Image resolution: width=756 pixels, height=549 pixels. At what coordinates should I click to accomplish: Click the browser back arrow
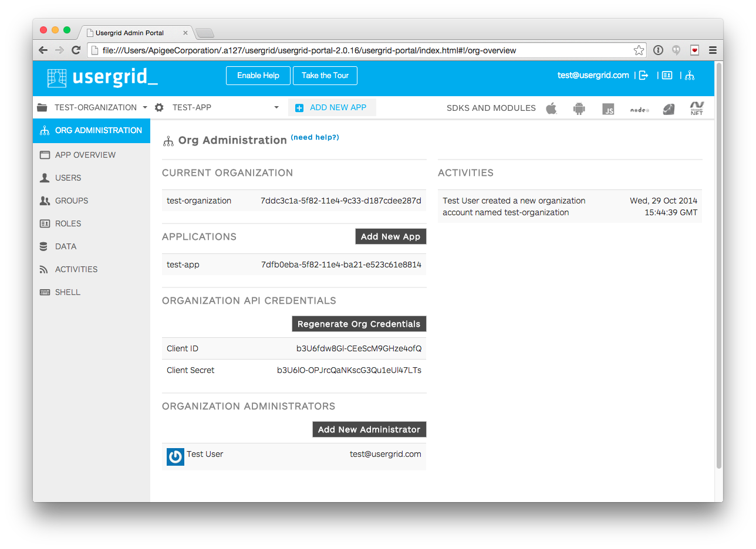tap(43, 50)
